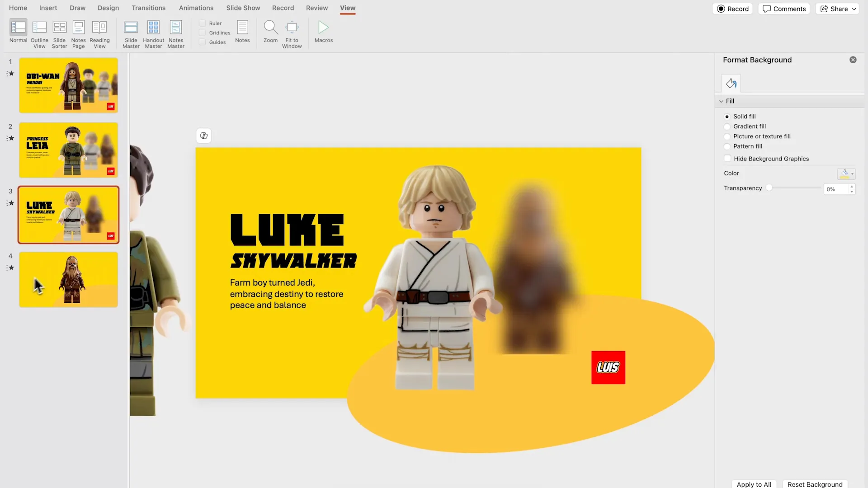Open the Insert tab

click(x=48, y=8)
